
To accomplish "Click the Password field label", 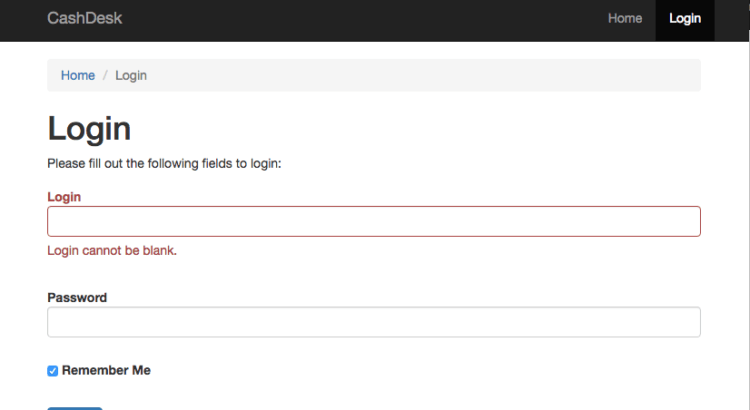I will point(77,297).
